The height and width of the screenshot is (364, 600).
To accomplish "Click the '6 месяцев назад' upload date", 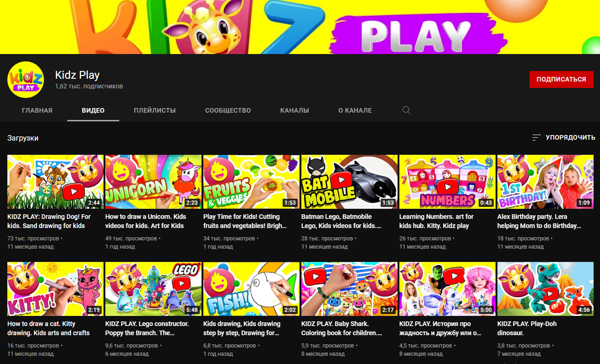I will pos(127,354).
